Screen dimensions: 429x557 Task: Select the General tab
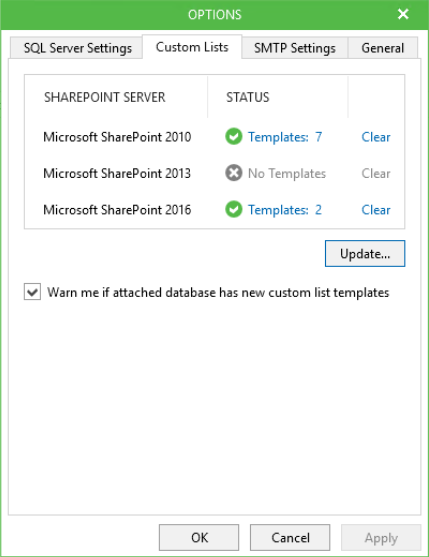(x=382, y=48)
